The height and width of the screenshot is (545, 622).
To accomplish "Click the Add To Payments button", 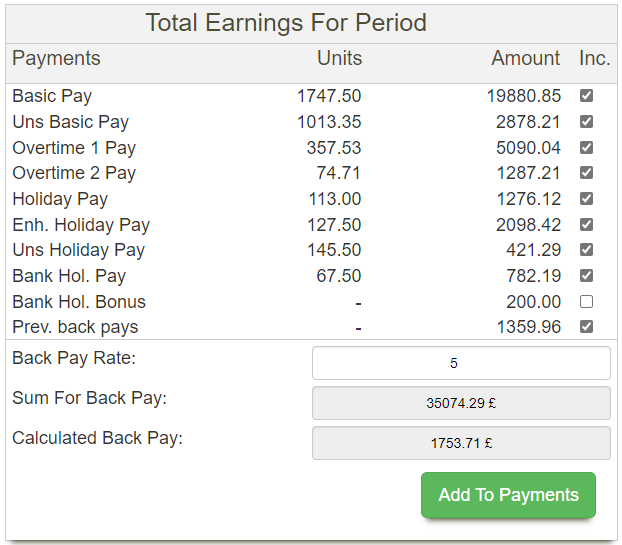I will [x=508, y=495].
